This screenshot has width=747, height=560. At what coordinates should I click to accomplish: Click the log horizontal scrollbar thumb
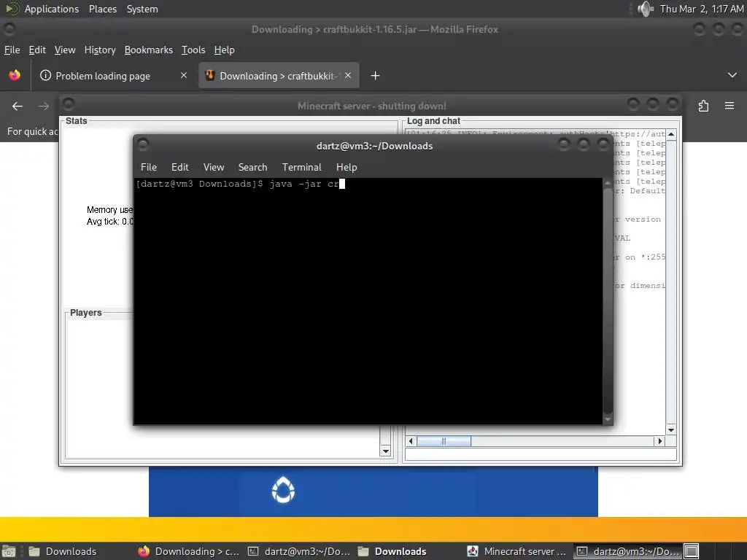(x=444, y=441)
